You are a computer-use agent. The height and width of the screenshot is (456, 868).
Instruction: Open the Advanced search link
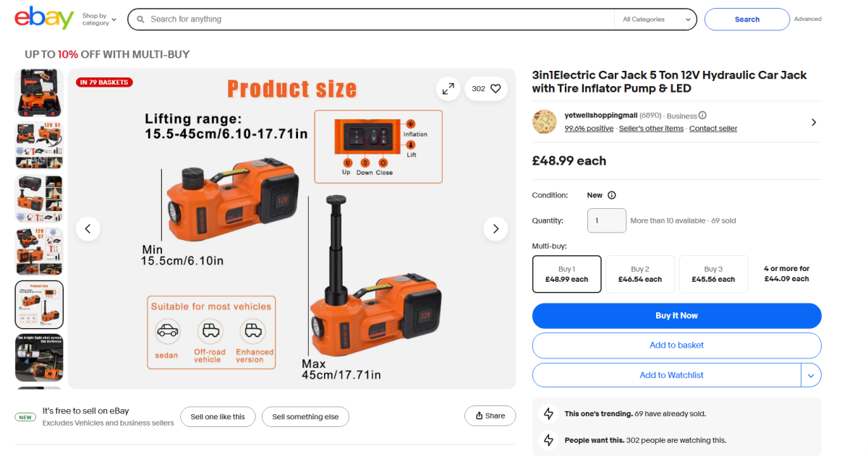(x=808, y=20)
